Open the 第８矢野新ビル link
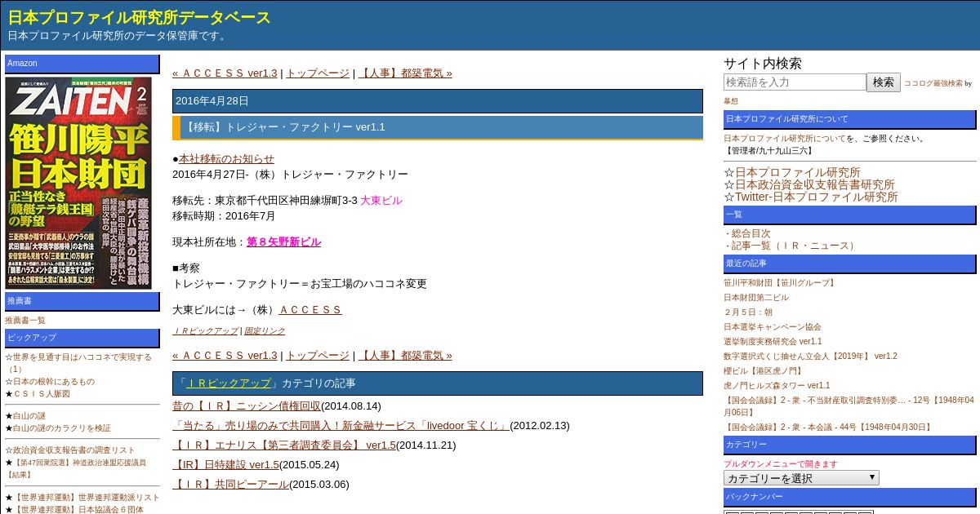Image resolution: width=980 pixels, height=514 pixels. (283, 241)
